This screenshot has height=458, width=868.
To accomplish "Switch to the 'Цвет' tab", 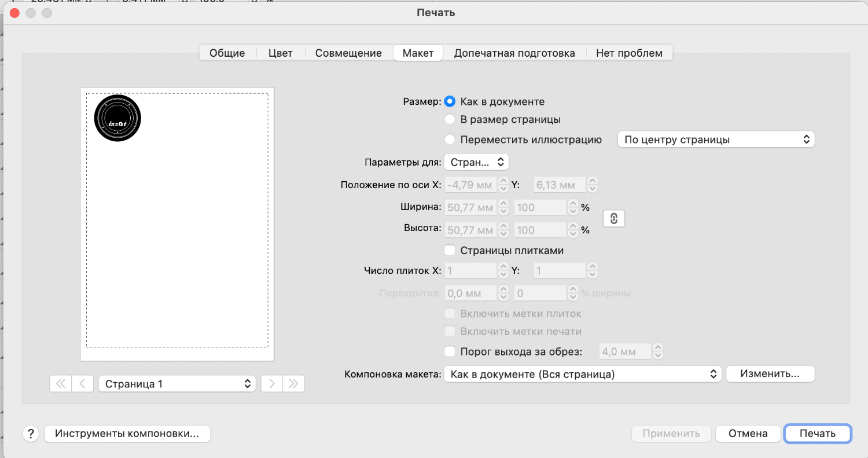I will coord(281,53).
